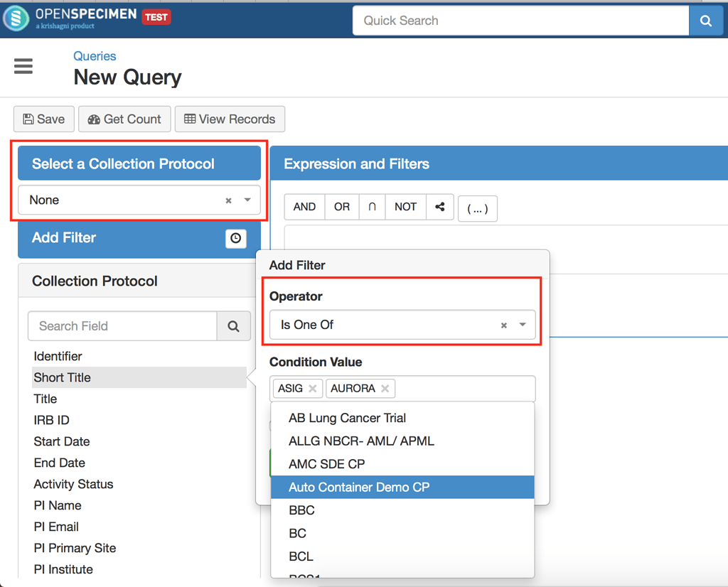Click the Quick Search magnifier icon

pyautogui.click(x=705, y=20)
